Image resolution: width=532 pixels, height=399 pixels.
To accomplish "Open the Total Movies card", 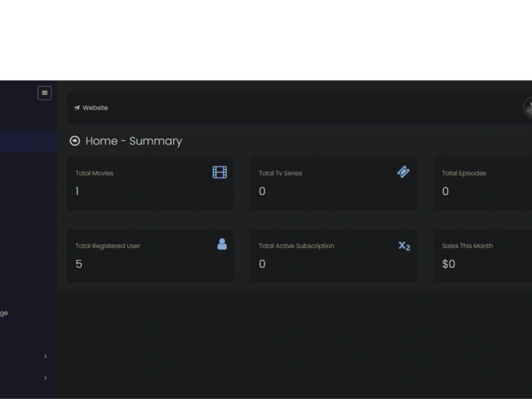I will (151, 184).
